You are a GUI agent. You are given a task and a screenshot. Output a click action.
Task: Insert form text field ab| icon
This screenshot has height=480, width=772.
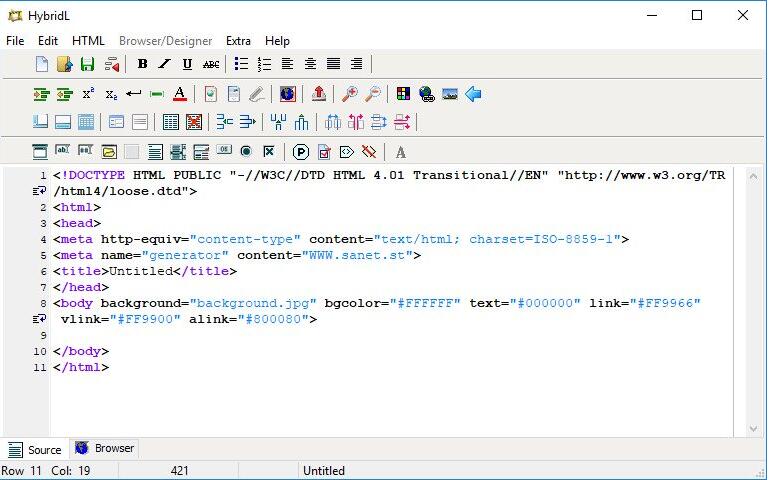62,150
